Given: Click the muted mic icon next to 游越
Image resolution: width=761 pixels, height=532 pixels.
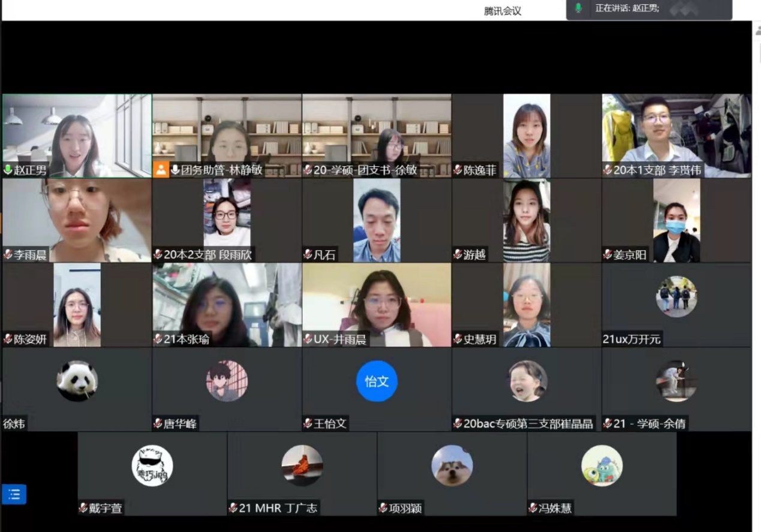Looking at the screenshot, I should point(458,255).
